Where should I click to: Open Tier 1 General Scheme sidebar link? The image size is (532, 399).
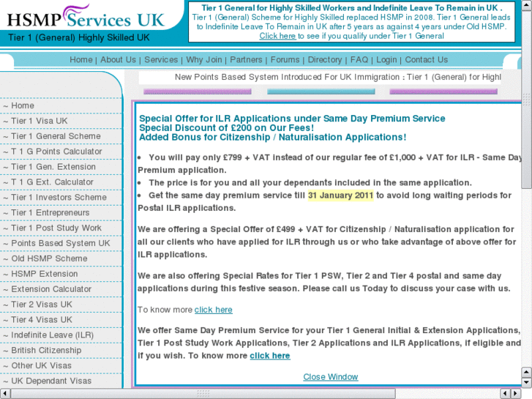click(56, 136)
